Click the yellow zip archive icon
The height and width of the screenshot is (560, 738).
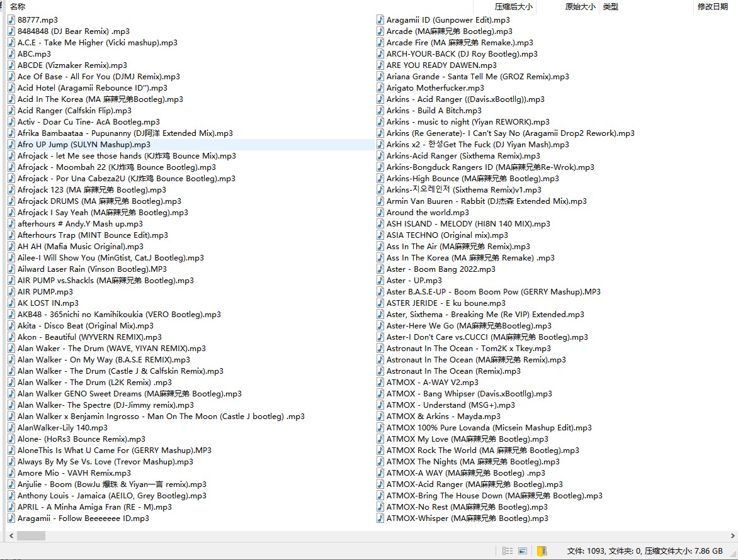[542, 551]
